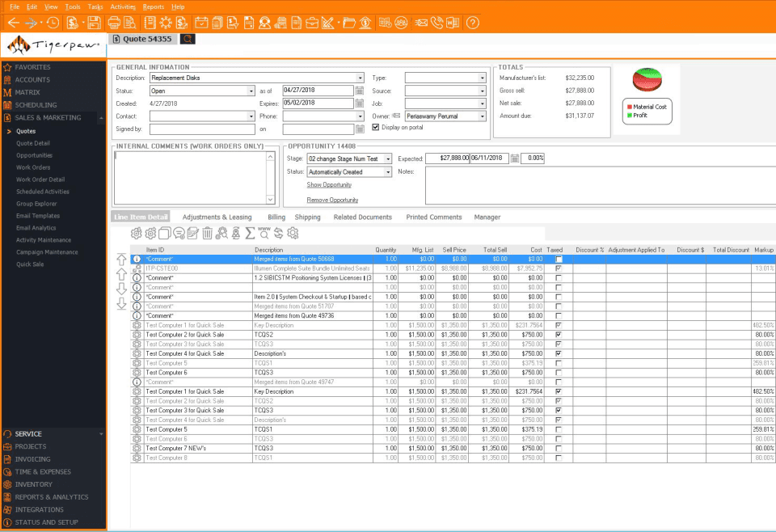The width and height of the screenshot is (776, 532).
Task: Open the calendar checkmark toolbar icon
Action: pos(201,23)
